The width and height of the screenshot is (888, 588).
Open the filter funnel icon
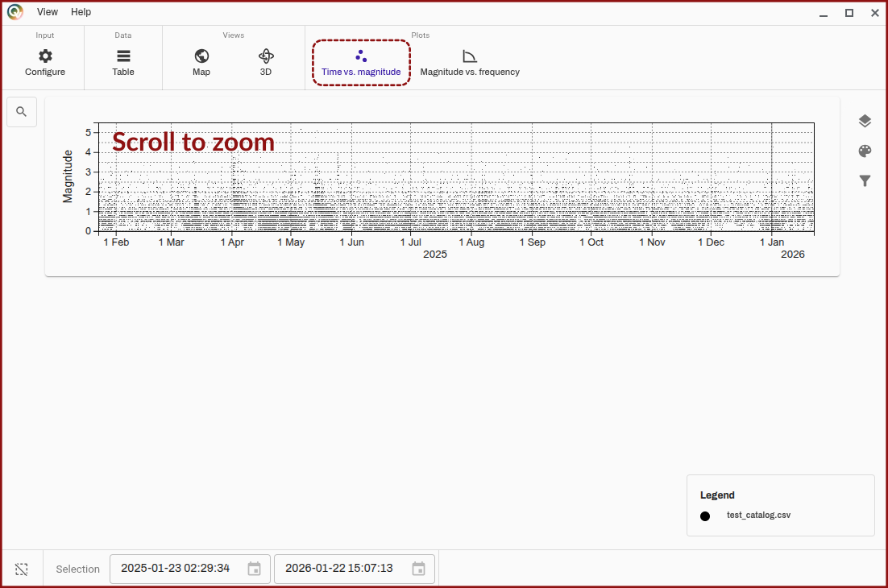(x=864, y=181)
